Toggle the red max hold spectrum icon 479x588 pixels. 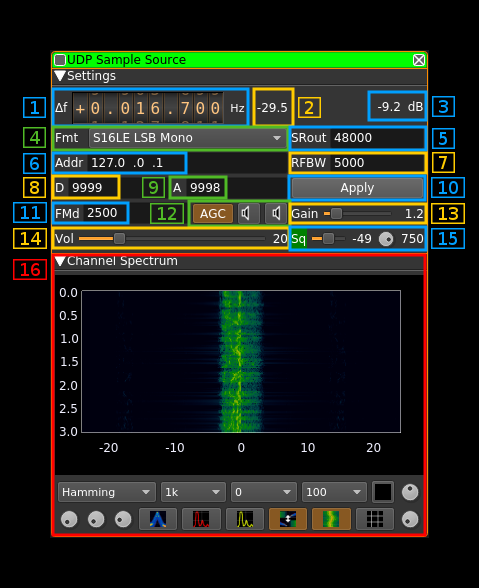pyautogui.click(x=201, y=519)
